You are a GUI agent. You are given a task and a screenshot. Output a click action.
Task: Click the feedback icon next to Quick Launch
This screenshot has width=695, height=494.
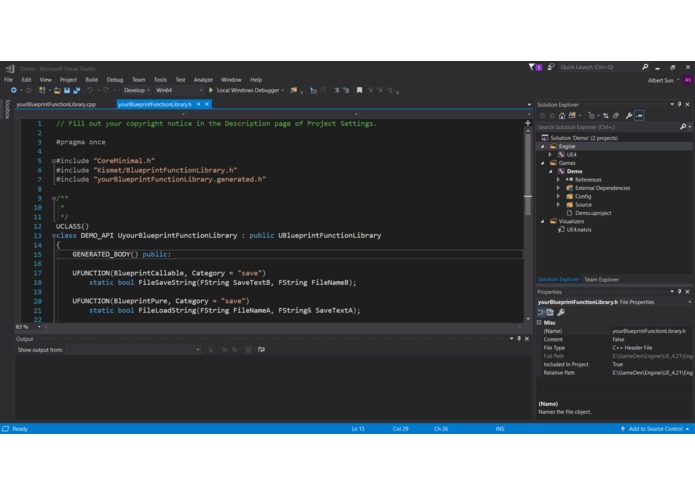(x=551, y=67)
